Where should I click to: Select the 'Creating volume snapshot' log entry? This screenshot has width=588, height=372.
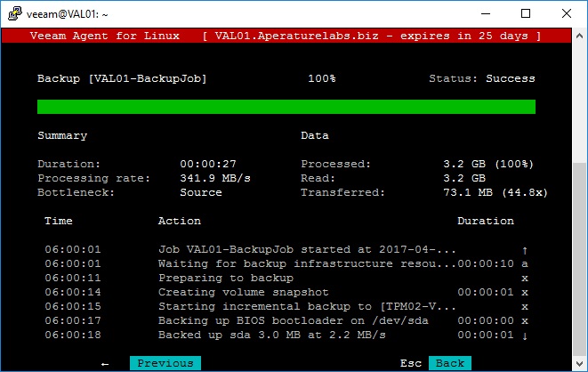[243, 292]
